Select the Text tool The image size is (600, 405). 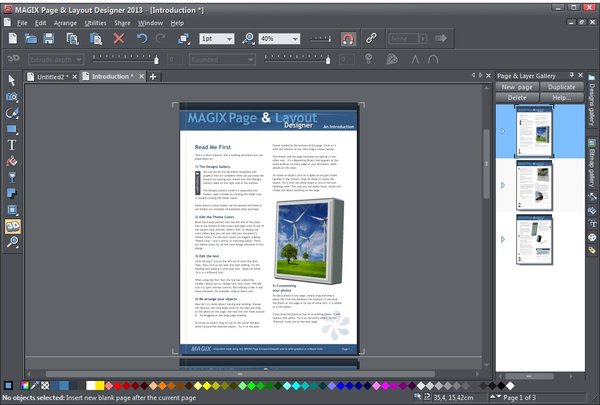[11, 145]
